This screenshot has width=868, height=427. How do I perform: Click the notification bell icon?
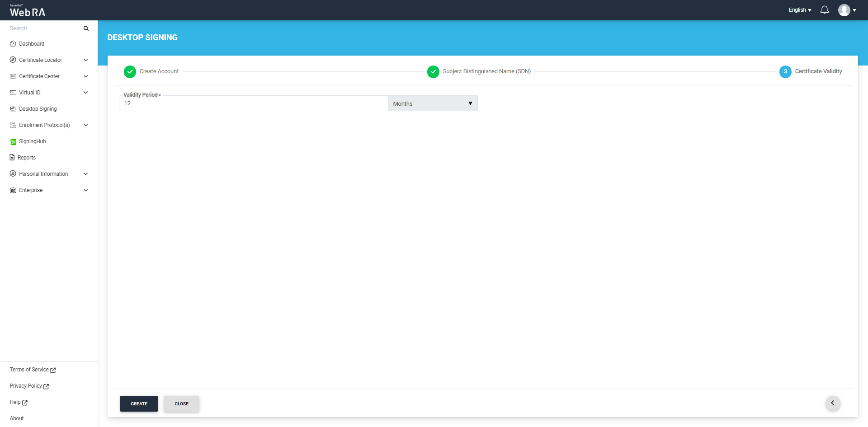coord(824,10)
